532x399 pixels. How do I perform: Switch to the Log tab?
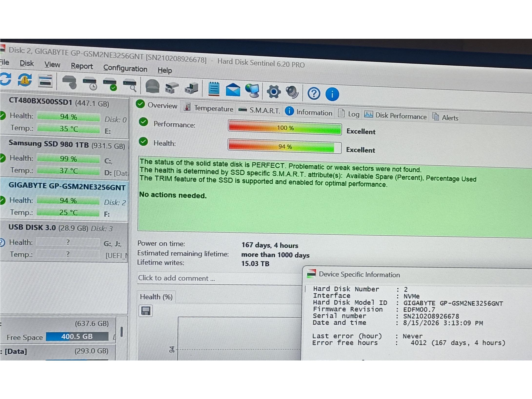pyautogui.click(x=349, y=114)
